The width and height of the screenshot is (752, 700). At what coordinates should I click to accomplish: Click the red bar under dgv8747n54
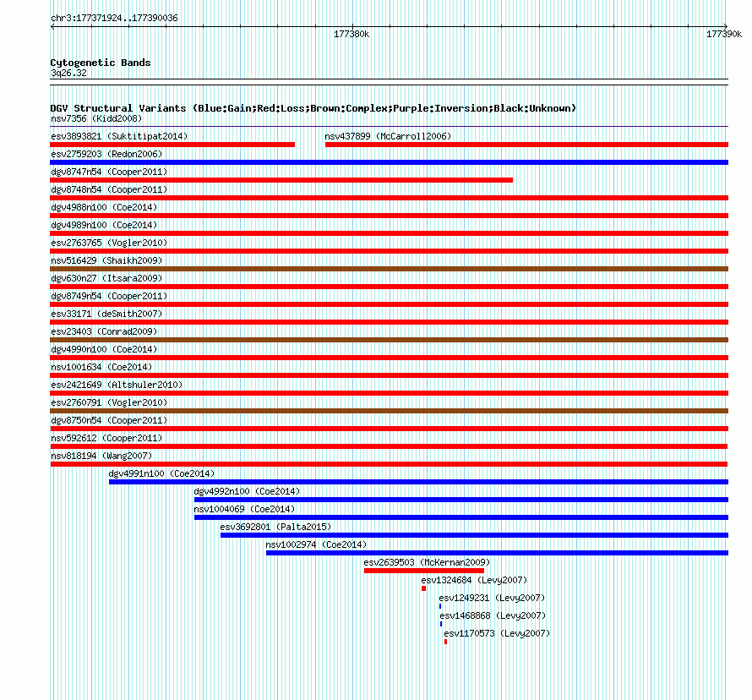281,180
